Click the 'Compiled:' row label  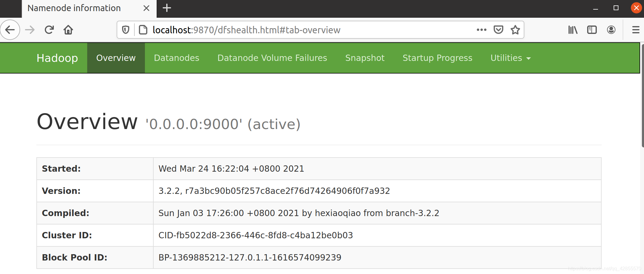(x=66, y=213)
